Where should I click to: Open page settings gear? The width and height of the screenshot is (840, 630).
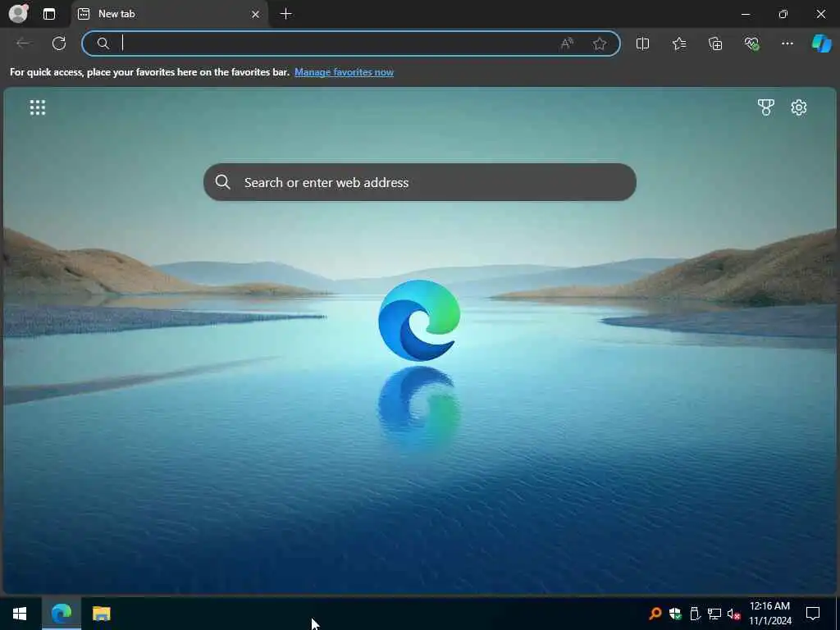[x=799, y=107]
